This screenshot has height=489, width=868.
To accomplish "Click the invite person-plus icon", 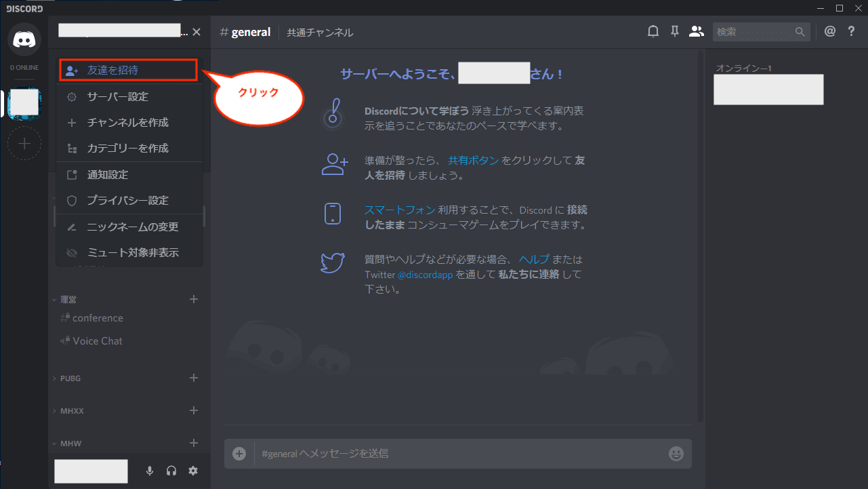I will coord(73,71).
